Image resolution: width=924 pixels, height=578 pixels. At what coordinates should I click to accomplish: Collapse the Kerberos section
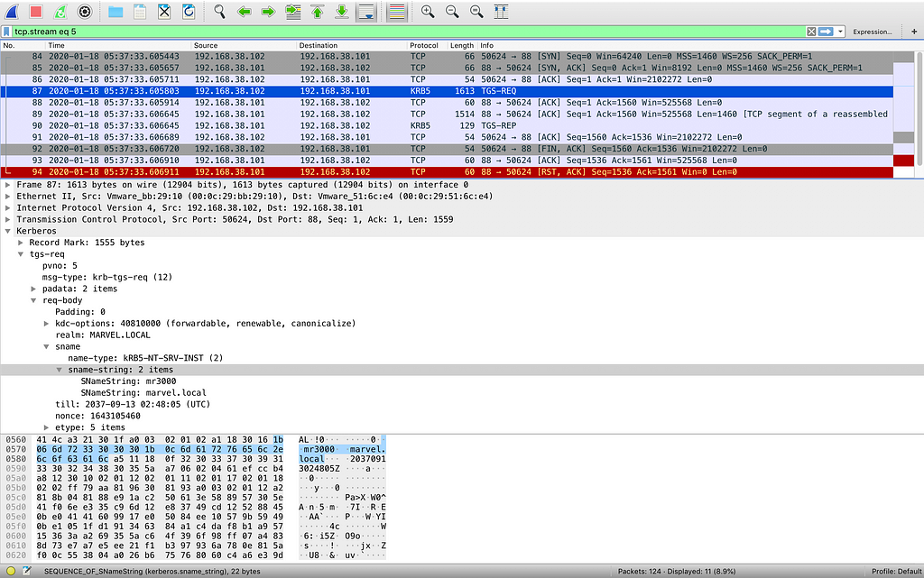7,232
